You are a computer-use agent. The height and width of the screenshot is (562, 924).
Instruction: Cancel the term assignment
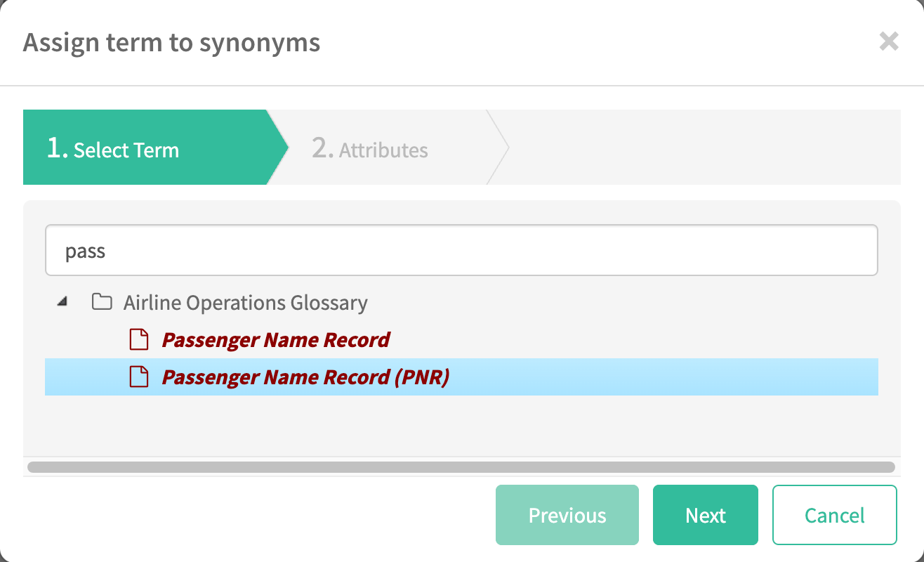(834, 515)
